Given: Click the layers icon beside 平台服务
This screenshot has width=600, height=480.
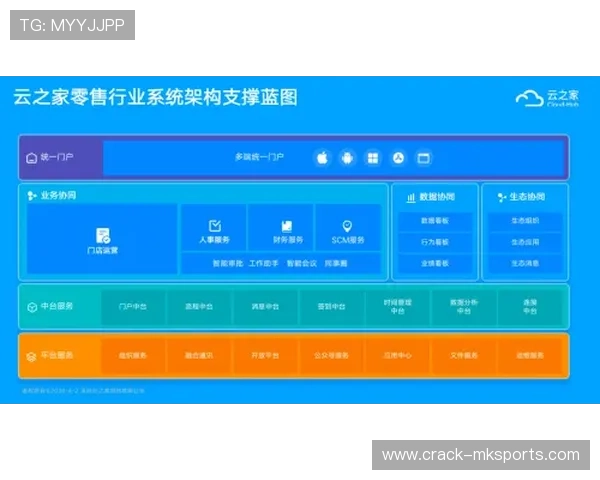Looking at the screenshot, I should click(x=31, y=357).
